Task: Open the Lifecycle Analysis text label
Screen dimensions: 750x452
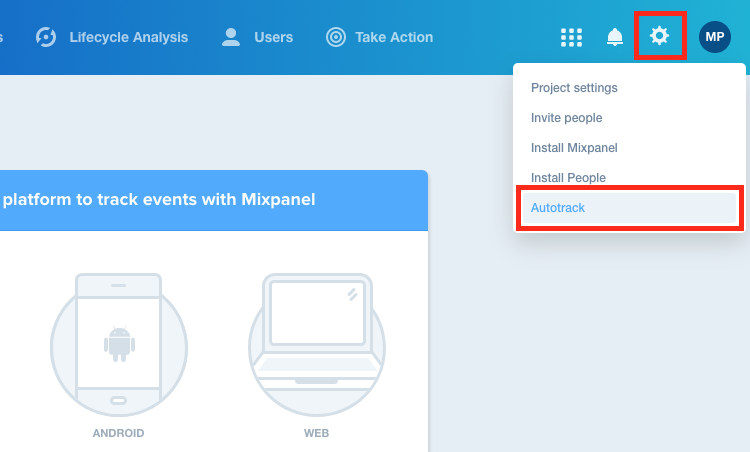Action: click(x=128, y=37)
